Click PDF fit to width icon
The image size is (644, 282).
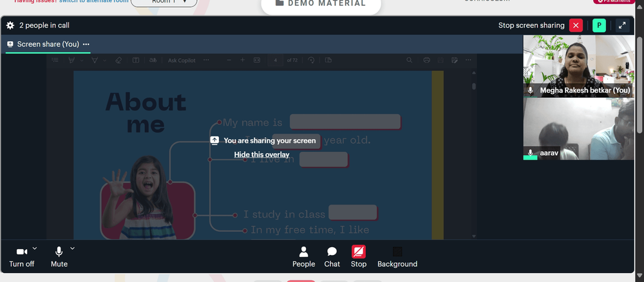(x=257, y=61)
